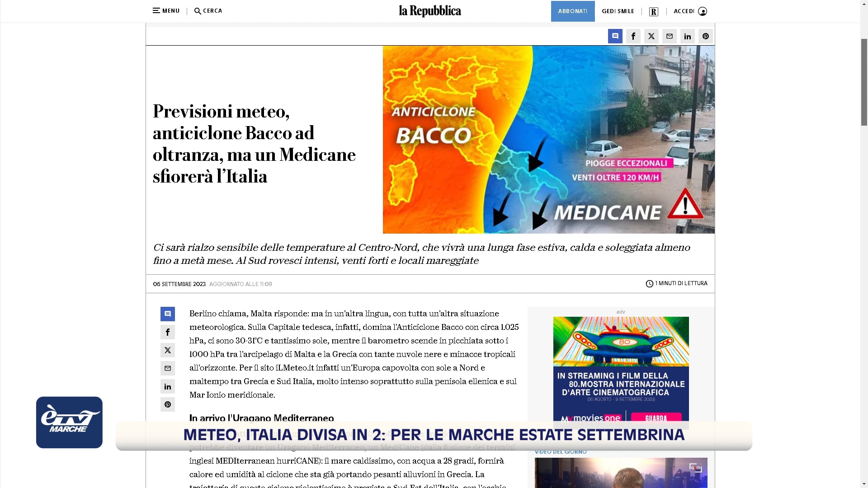
Task: Share by email from left side column
Action: point(168,368)
